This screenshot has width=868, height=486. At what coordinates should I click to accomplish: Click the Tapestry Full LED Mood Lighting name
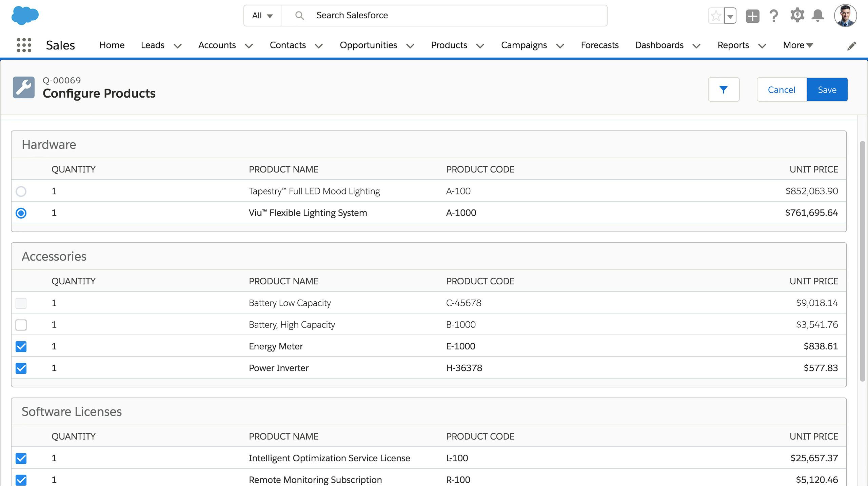[x=314, y=191]
